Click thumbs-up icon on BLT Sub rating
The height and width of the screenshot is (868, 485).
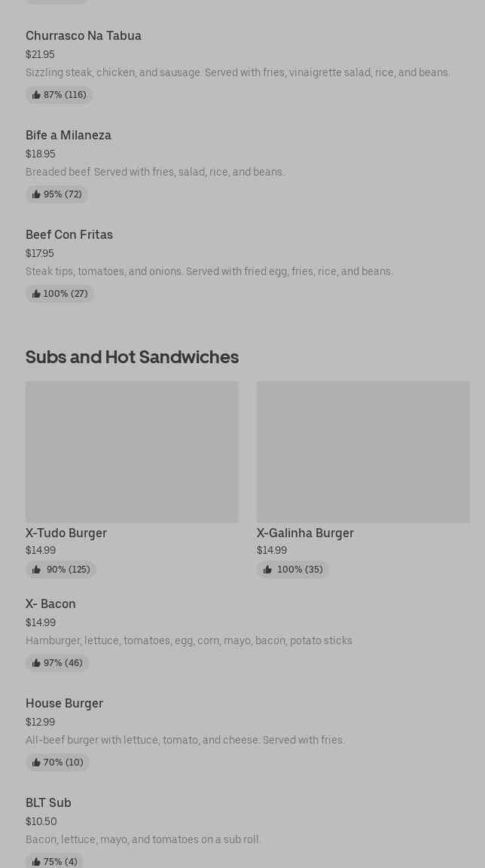point(36,861)
